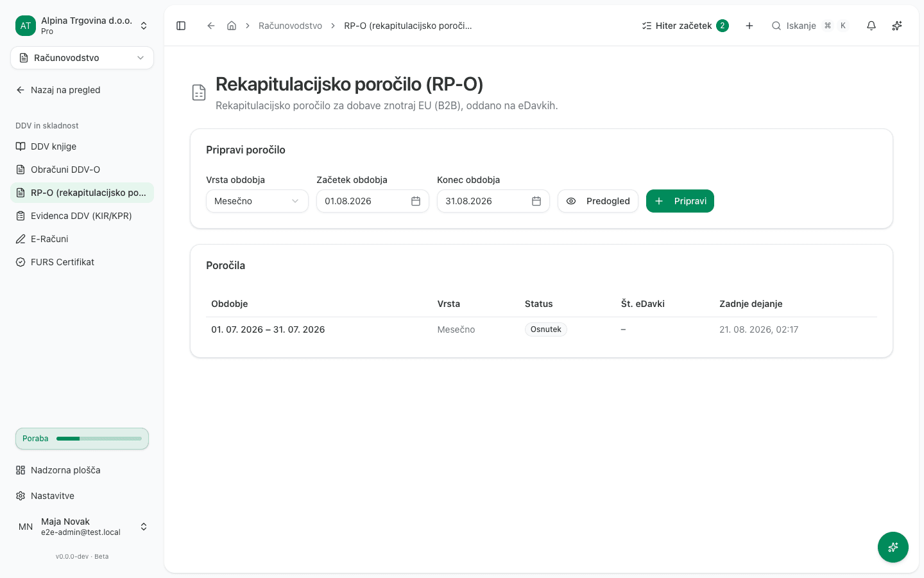This screenshot has height=578, width=924.
Task: Click Obdobje column header
Action: click(x=230, y=304)
